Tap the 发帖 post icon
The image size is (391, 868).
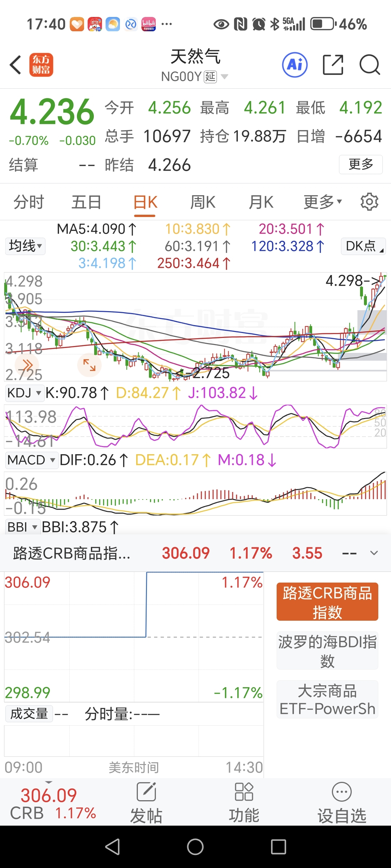(x=146, y=803)
